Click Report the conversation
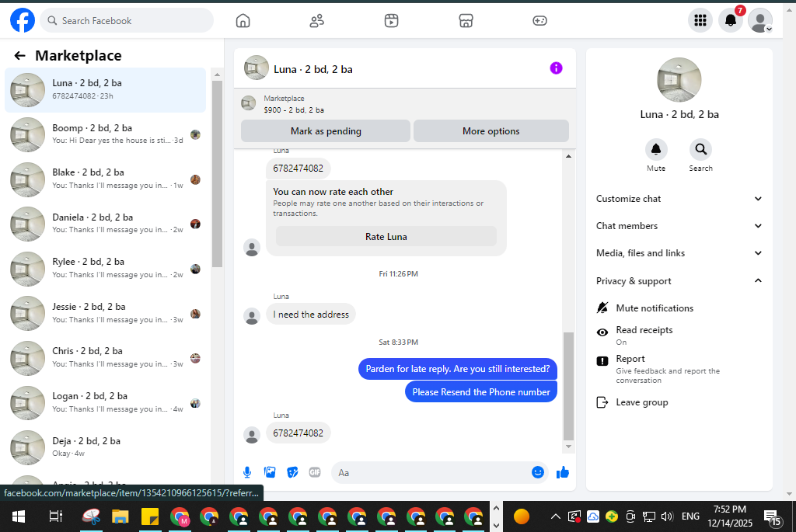 pyautogui.click(x=680, y=369)
